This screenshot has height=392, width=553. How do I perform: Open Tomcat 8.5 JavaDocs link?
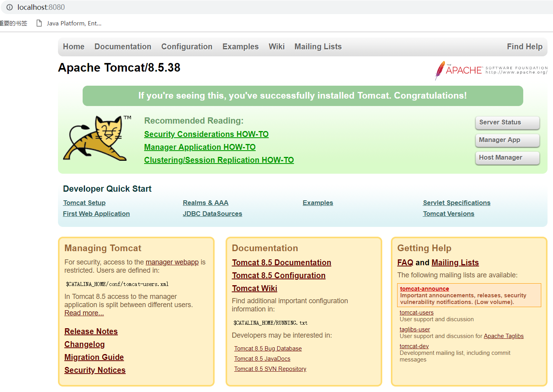[262, 359]
